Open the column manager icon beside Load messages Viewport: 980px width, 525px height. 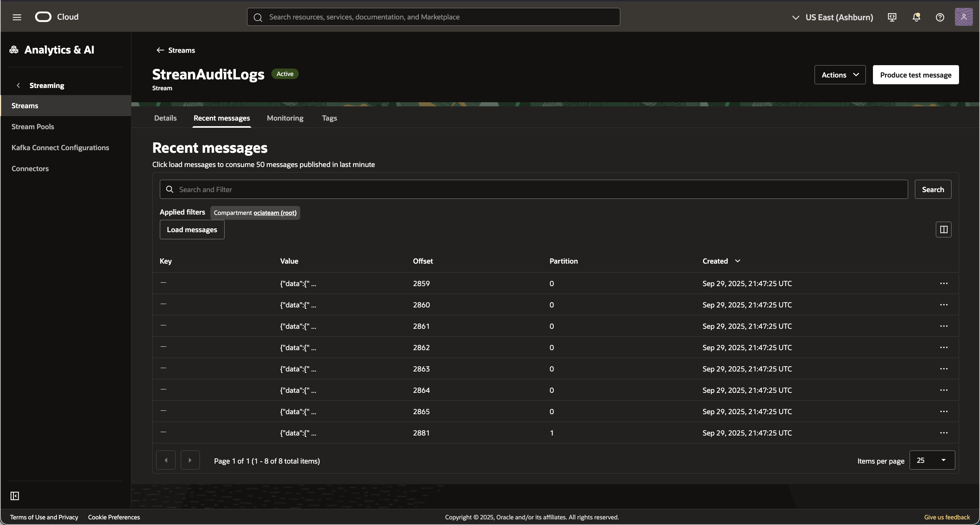[944, 230]
